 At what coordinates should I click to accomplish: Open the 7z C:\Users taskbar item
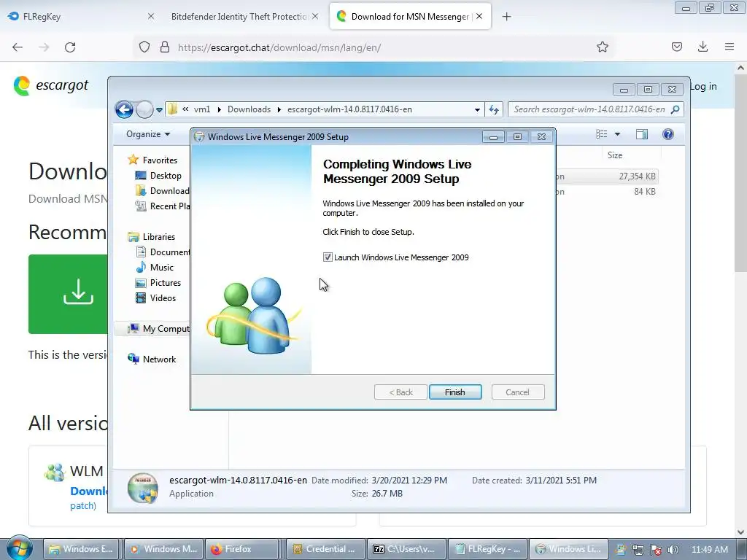pos(406,549)
